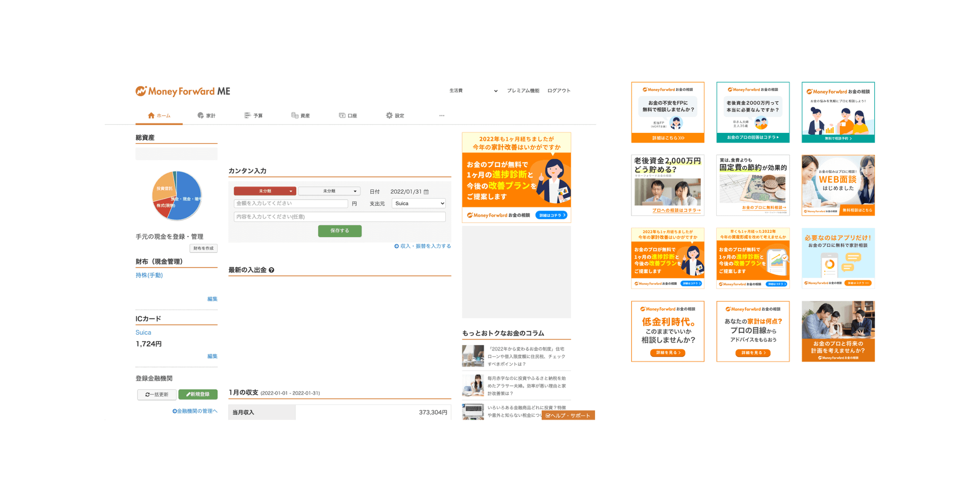Open the calendar icon beside the date

[426, 192]
